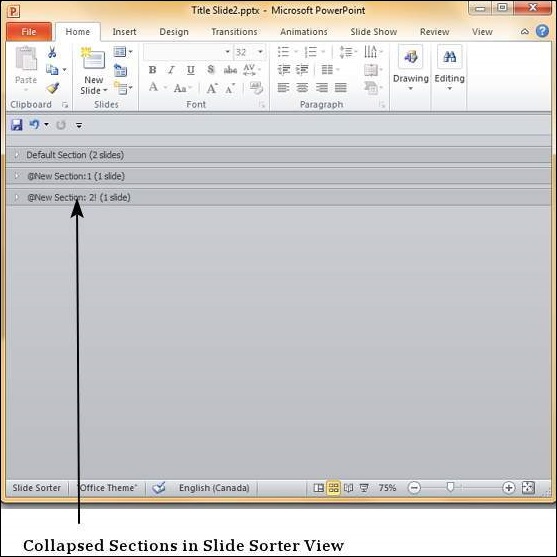Screen dimensions: 557x557
Task: Click the zoom slider handle
Action: point(450,487)
